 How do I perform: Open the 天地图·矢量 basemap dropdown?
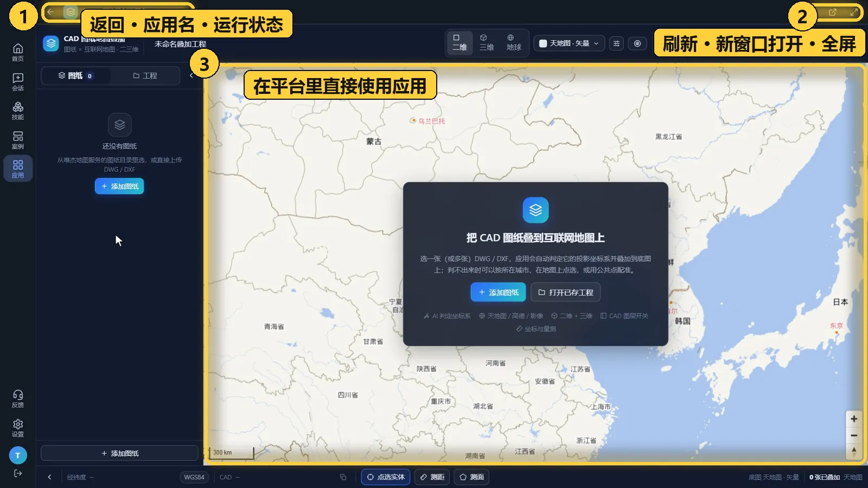(x=569, y=43)
